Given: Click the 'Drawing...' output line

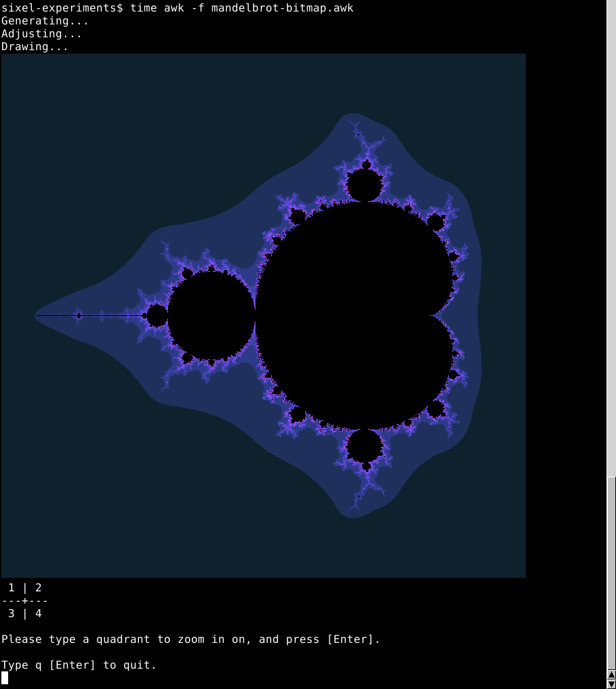Looking at the screenshot, I should pyautogui.click(x=35, y=47).
